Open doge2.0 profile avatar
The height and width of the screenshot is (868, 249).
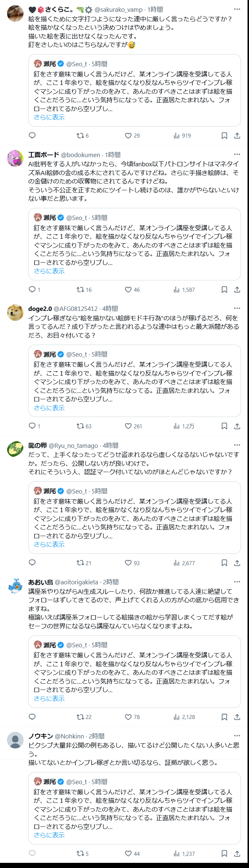pyautogui.click(x=15, y=313)
